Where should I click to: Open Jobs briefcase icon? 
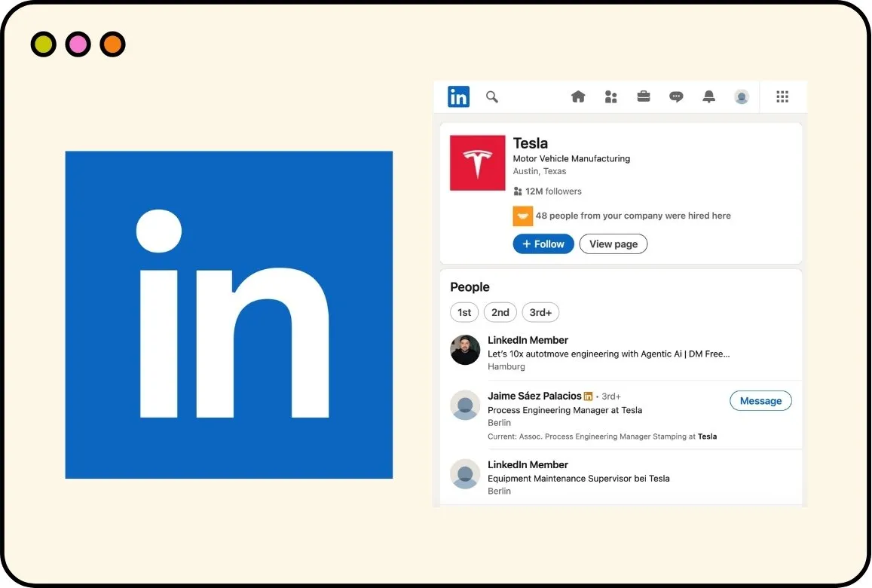click(644, 96)
